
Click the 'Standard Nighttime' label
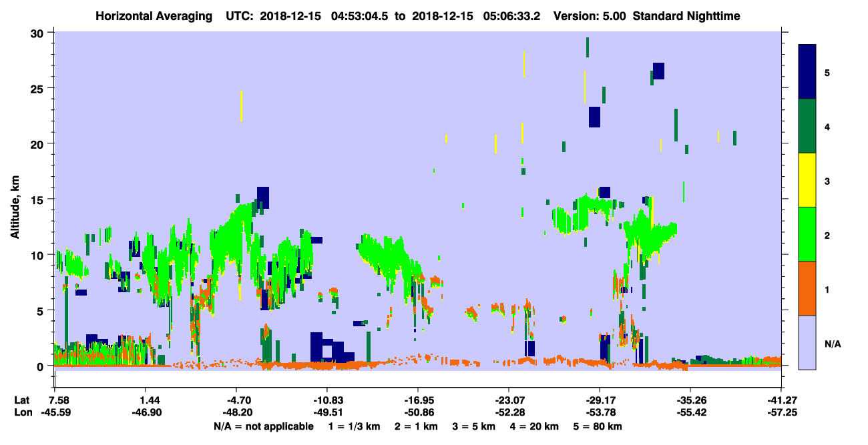pos(686,16)
